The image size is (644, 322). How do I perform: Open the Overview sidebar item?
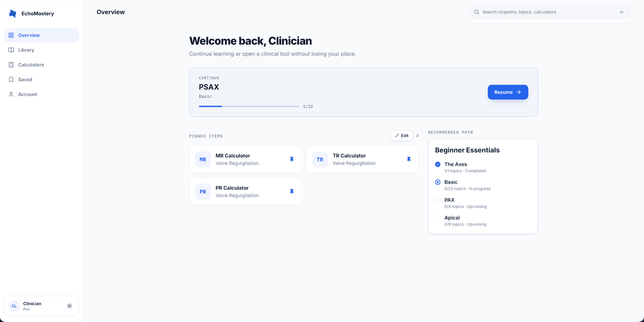pyautogui.click(x=42, y=35)
